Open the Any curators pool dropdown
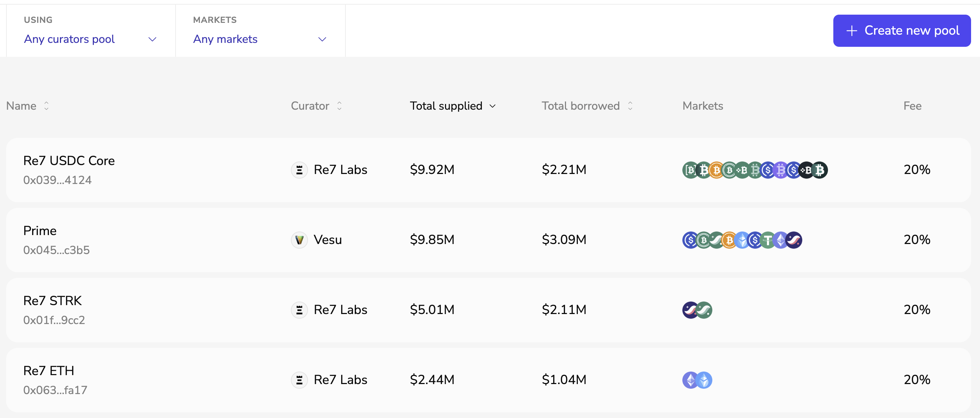 (91, 31)
